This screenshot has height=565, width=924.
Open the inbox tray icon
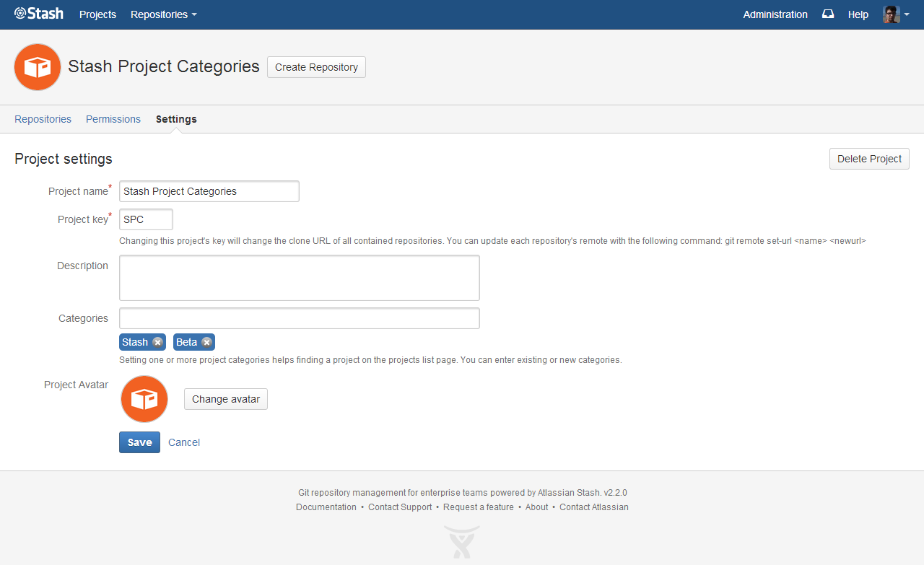pos(828,14)
